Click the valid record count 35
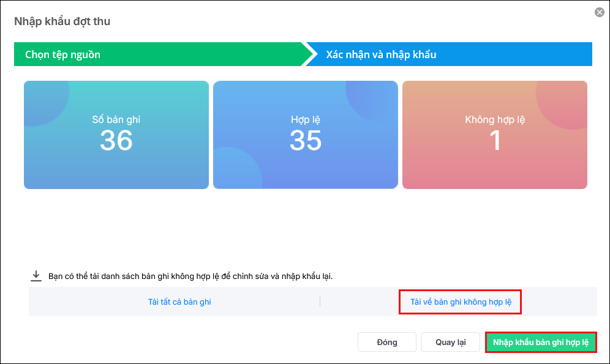 306,140
